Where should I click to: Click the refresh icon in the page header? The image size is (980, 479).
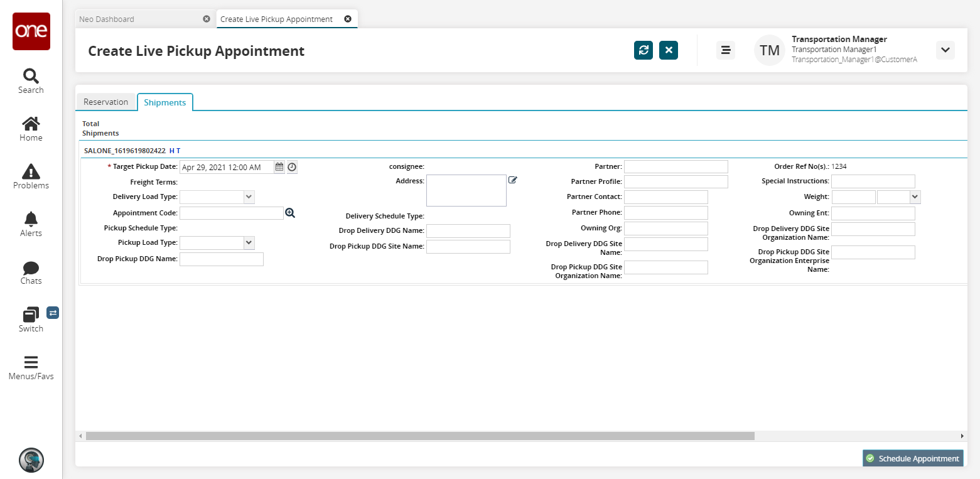[x=643, y=50]
